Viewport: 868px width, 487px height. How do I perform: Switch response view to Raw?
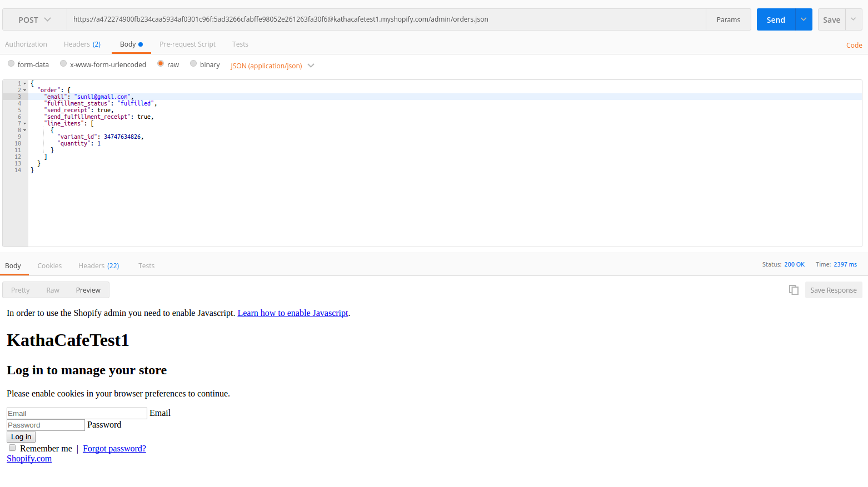[53, 290]
